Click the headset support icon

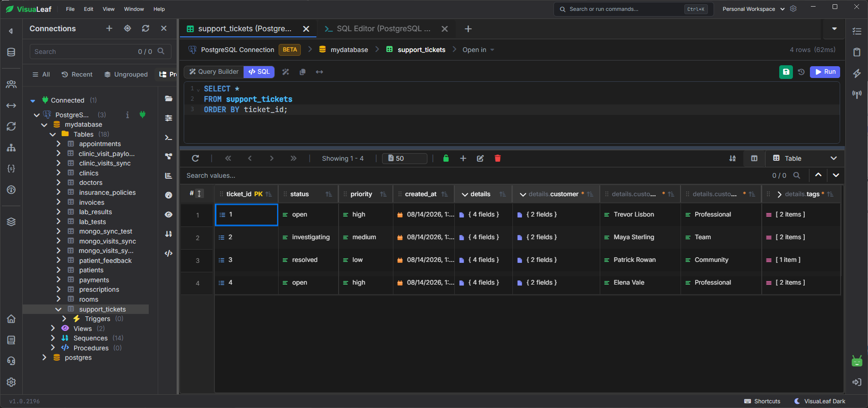[11, 361]
